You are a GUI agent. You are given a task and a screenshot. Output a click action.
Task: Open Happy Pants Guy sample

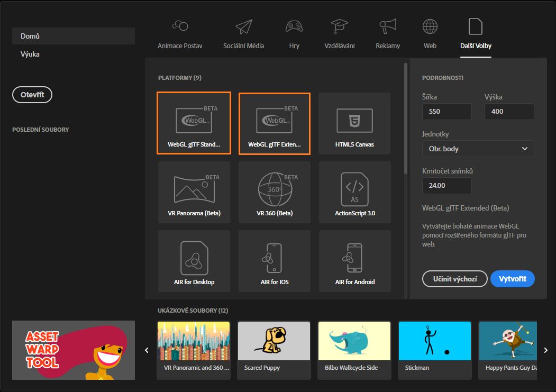click(x=508, y=350)
